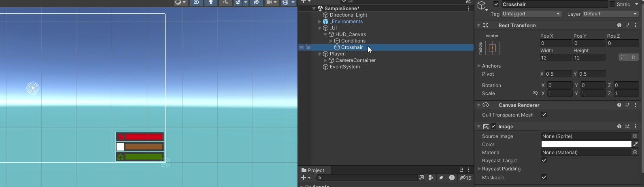Enable the Static checkbox
This screenshot has height=187, width=644.
612,4
